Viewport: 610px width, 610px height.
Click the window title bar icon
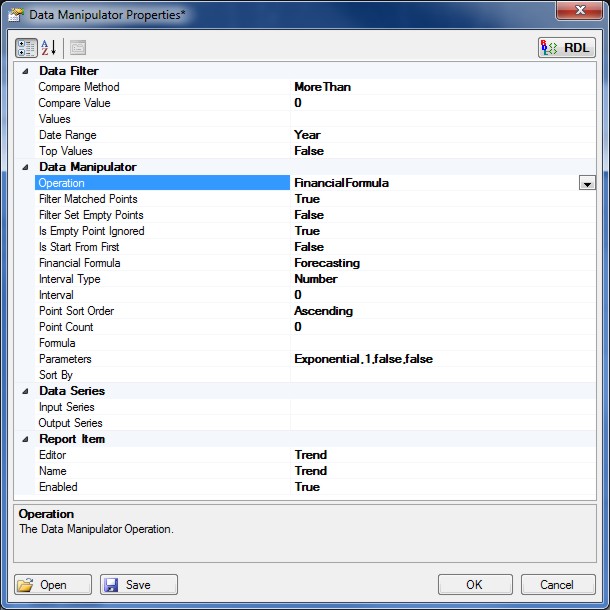tap(16, 12)
